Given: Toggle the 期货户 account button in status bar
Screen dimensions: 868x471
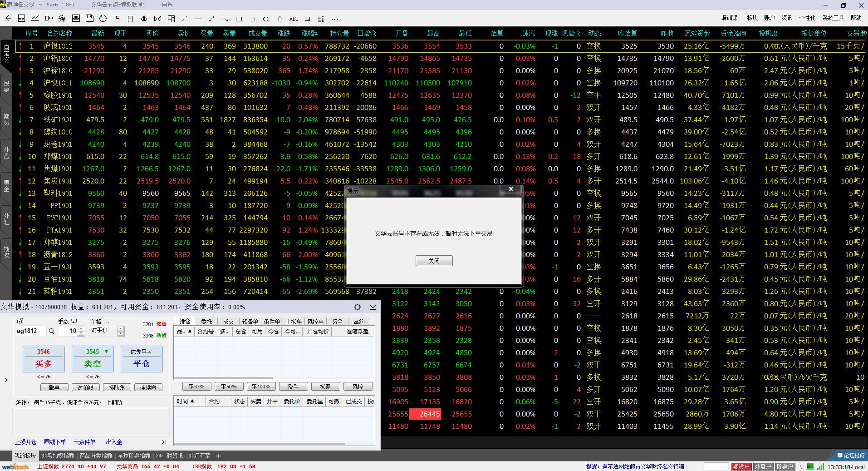Looking at the screenshot, I should pyautogui.click(x=741, y=466).
